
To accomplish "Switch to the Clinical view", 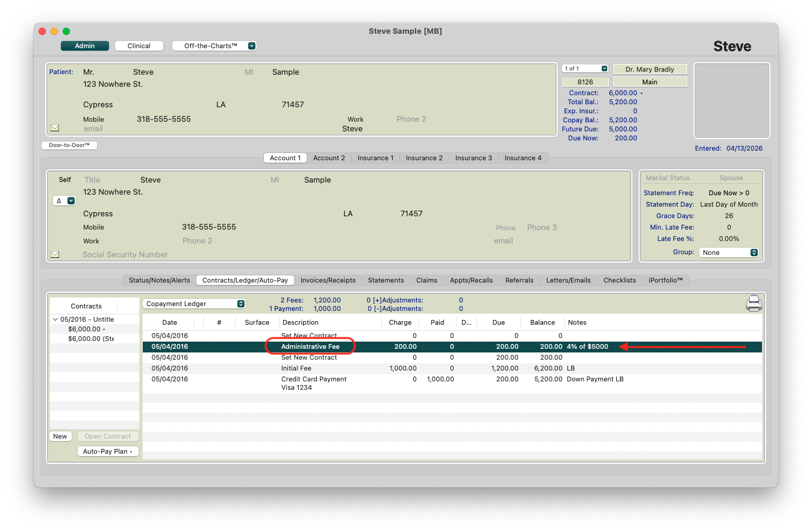I will coord(139,46).
